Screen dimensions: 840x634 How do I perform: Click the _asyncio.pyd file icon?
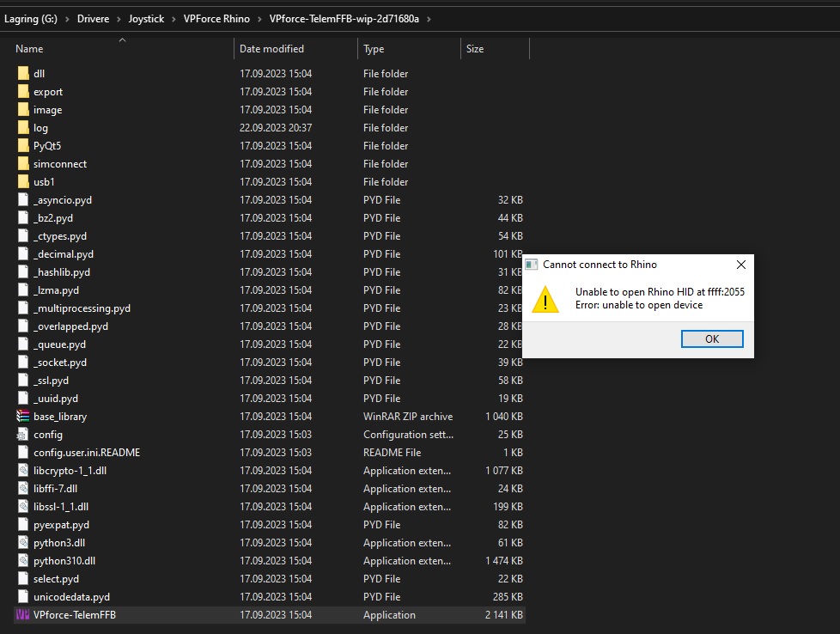tap(23, 200)
